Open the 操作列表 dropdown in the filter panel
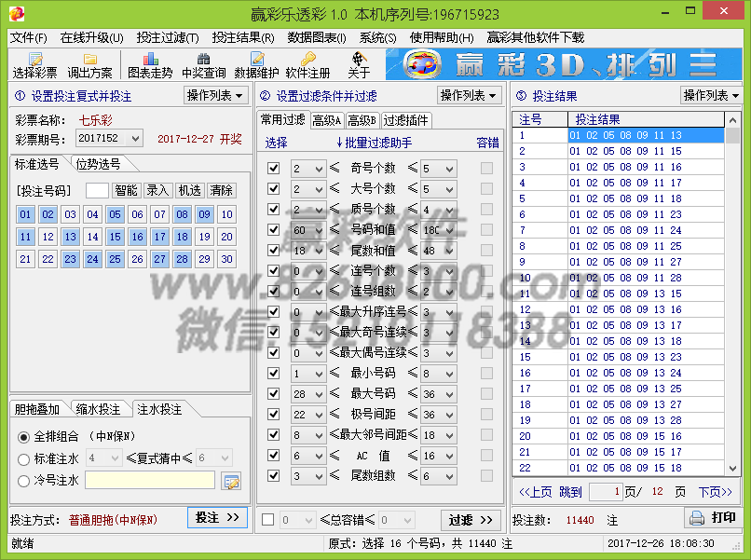The height and width of the screenshot is (560, 751). point(470,95)
